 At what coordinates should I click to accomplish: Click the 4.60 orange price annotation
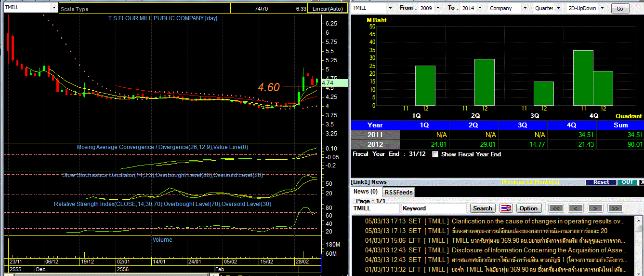tap(268, 87)
